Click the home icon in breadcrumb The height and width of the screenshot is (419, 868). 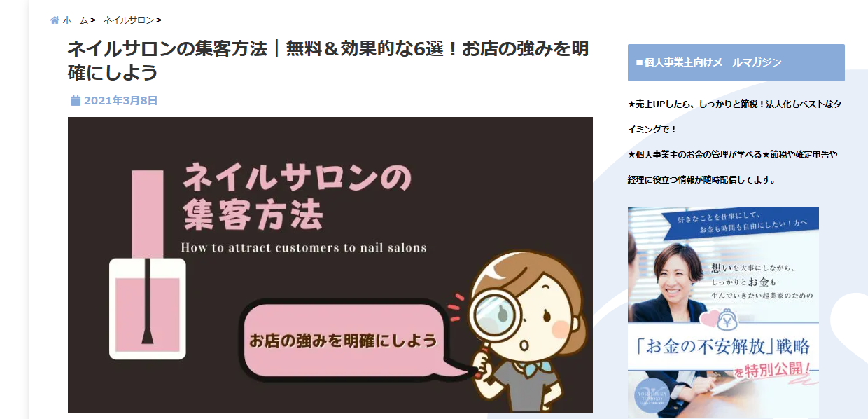[x=55, y=20]
